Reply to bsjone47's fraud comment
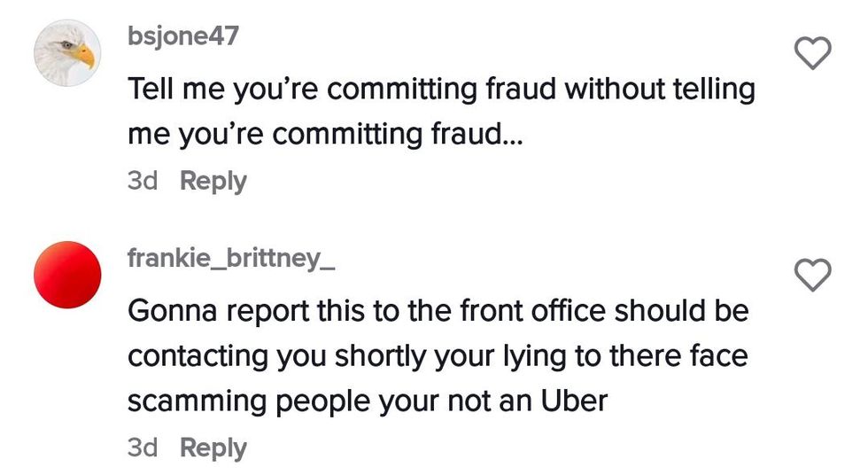Viewport: 868px width, 475px height. tap(213, 181)
